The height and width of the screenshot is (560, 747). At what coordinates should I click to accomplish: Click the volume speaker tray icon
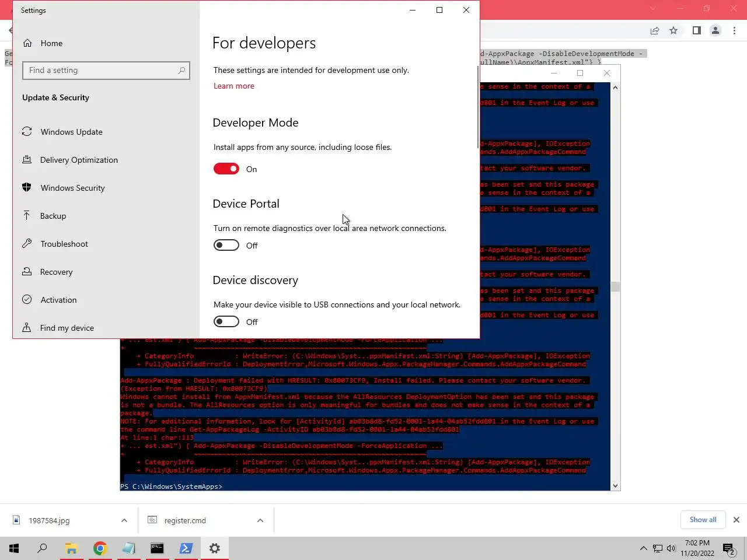tap(671, 548)
